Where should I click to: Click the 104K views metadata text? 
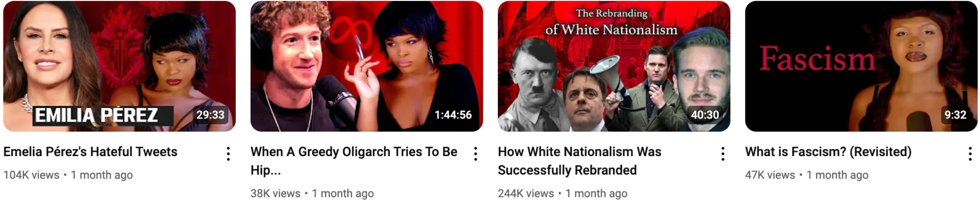[31, 175]
